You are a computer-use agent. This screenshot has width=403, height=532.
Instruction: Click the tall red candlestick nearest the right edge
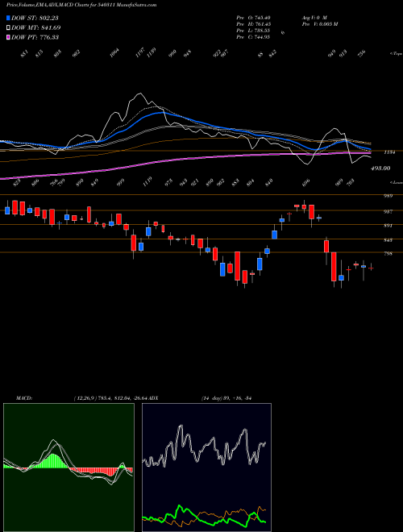(x=334, y=267)
